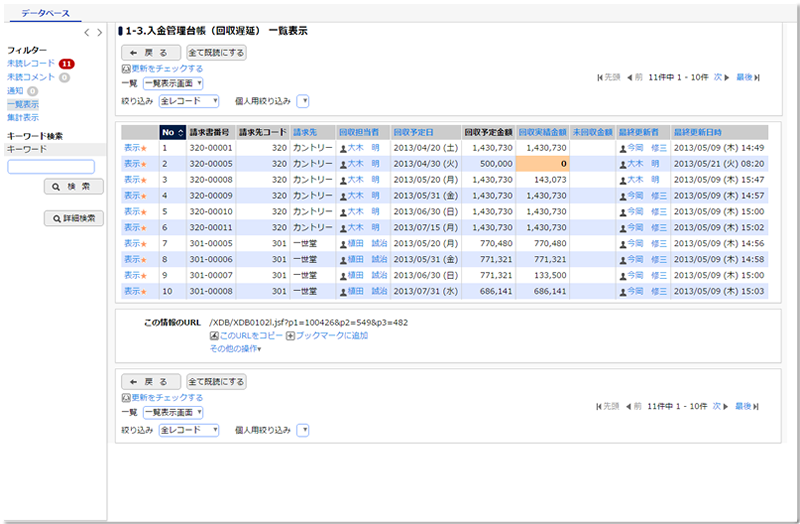This screenshot has height=524, width=800.
Task: Click the キーワード search input field
Action: 51,167
